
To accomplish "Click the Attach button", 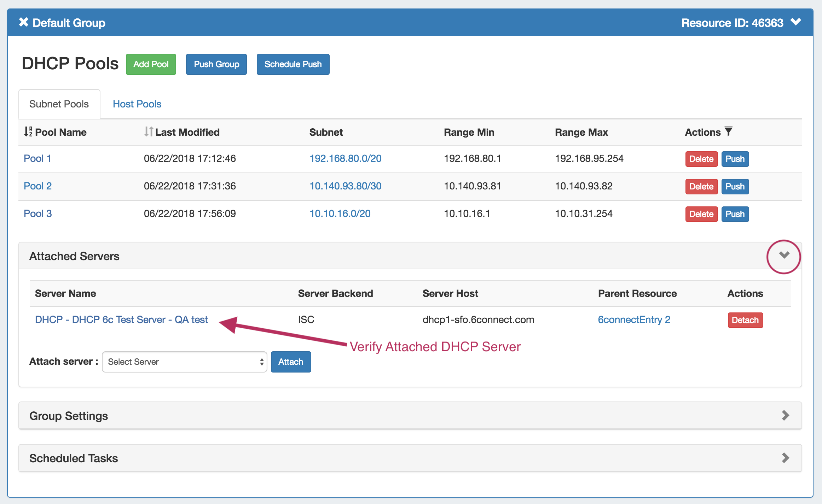I will 291,362.
